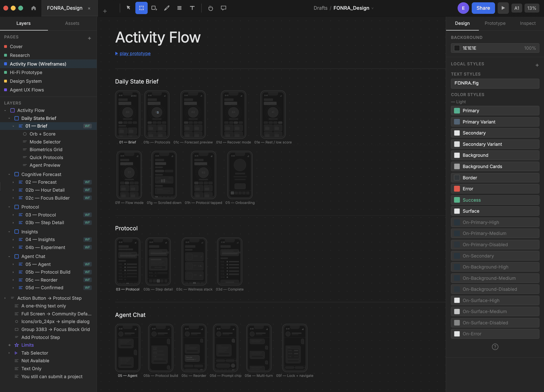The height and width of the screenshot is (392, 544).
Task: Select the Comment tool
Action: 223,8
